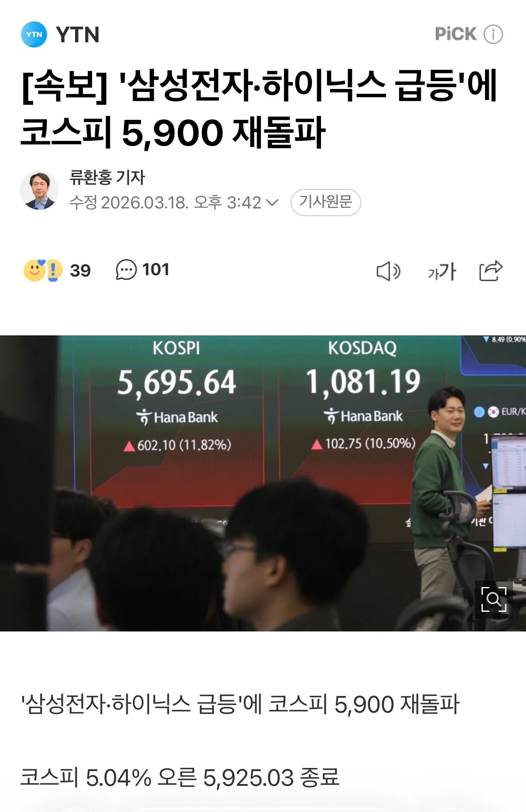Open the YTN publisher name link
The width and height of the screenshot is (526, 812).
pyautogui.click(x=78, y=34)
